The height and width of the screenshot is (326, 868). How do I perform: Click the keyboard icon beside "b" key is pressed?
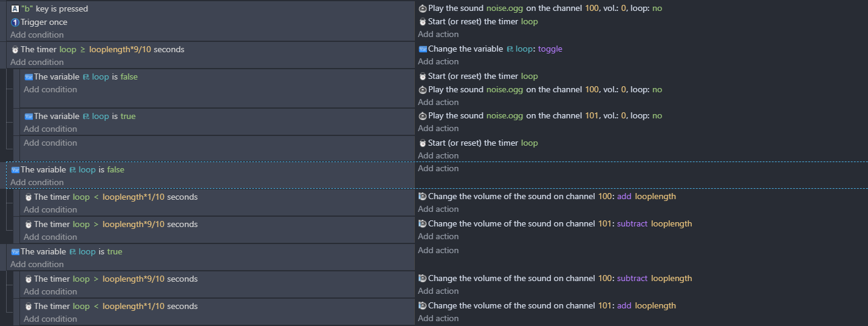pyautogui.click(x=15, y=9)
